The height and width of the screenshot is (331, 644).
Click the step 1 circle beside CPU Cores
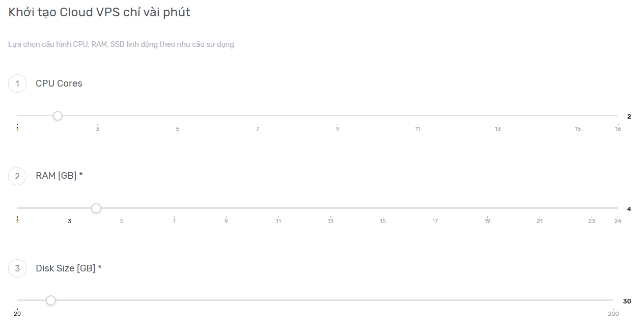[17, 84]
